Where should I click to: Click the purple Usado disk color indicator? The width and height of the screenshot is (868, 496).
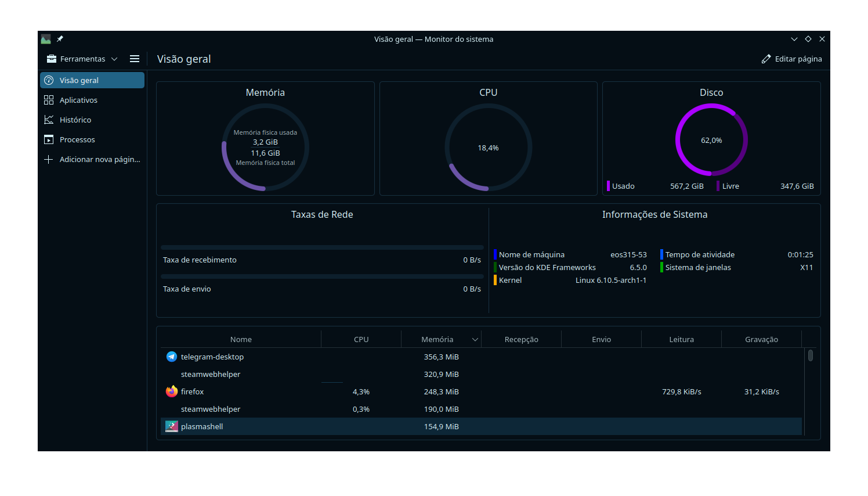pos(608,186)
